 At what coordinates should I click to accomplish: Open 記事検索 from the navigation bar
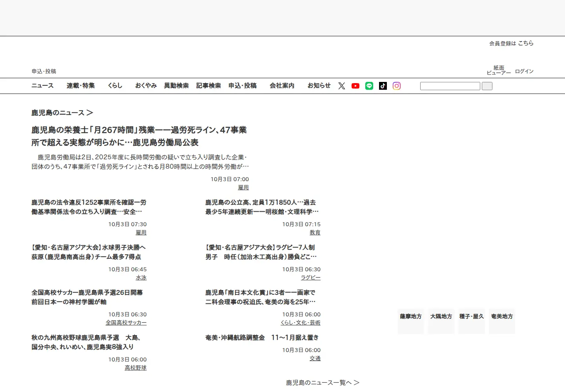point(208,85)
